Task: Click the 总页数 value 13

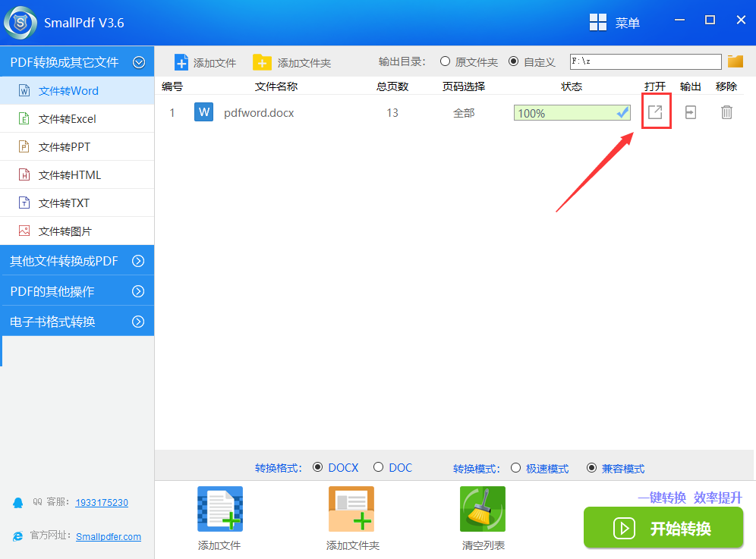Action: (x=392, y=113)
